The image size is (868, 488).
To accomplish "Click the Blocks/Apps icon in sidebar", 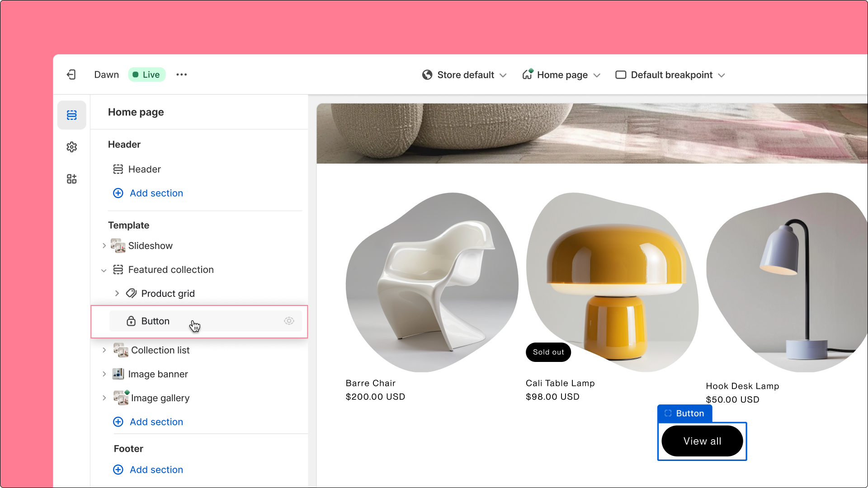I will point(71,179).
